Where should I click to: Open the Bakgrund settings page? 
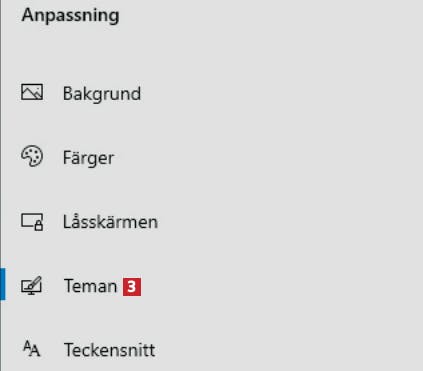[x=211, y=93]
